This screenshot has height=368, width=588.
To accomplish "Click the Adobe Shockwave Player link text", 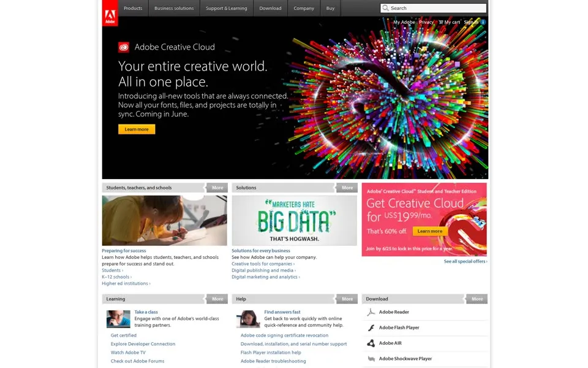I will point(405,359).
